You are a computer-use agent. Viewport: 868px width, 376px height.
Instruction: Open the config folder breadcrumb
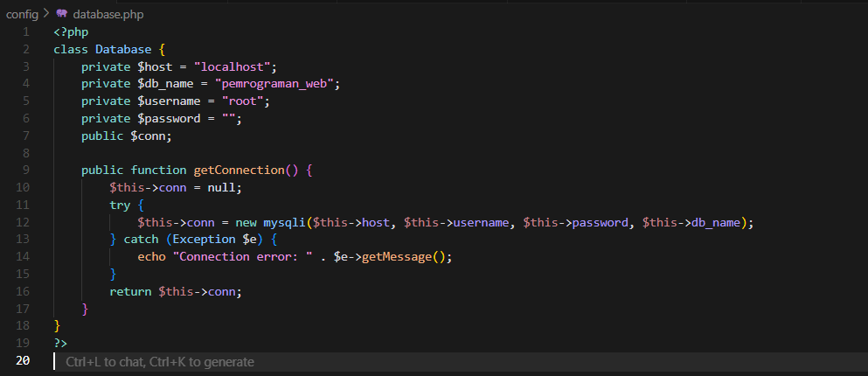(21, 14)
